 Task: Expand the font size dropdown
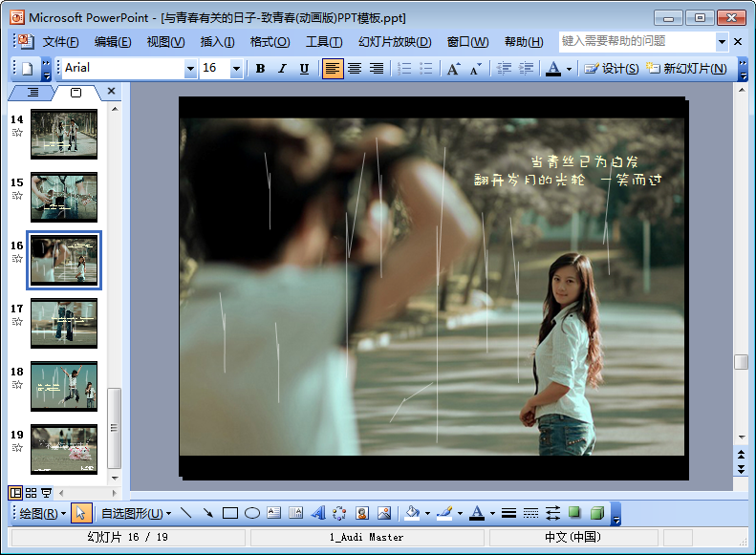[236, 69]
